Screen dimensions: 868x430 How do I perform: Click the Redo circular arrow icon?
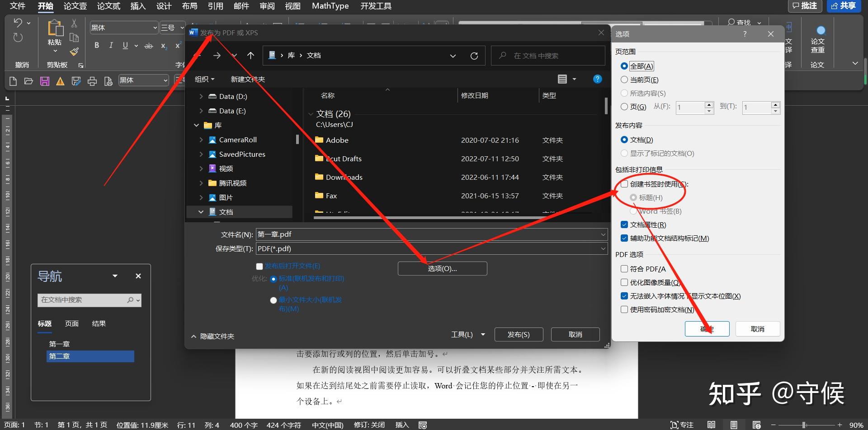pos(18,37)
